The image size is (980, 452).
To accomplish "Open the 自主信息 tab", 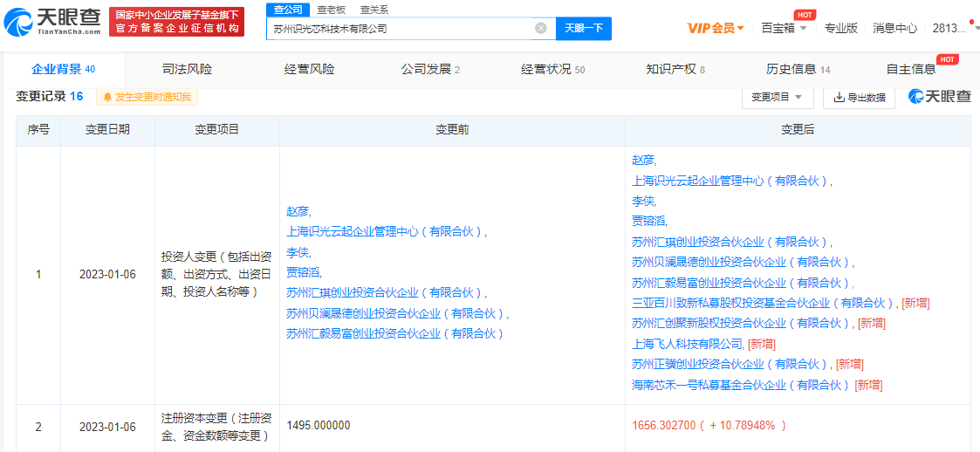I will click(x=911, y=70).
